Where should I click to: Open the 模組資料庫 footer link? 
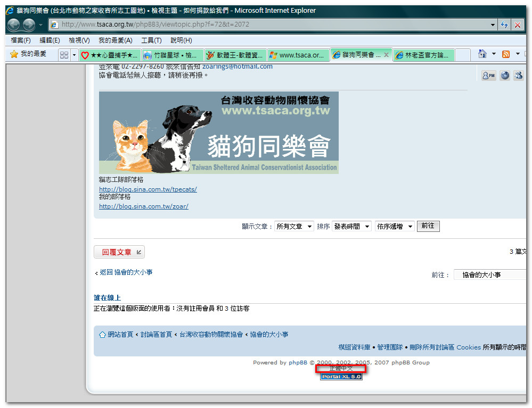tap(354, 347)
